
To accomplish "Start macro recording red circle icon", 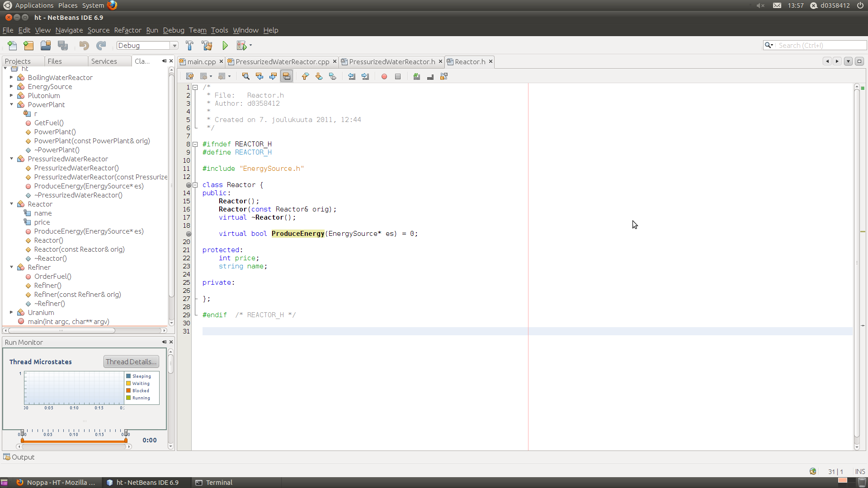I will (384, 76).
